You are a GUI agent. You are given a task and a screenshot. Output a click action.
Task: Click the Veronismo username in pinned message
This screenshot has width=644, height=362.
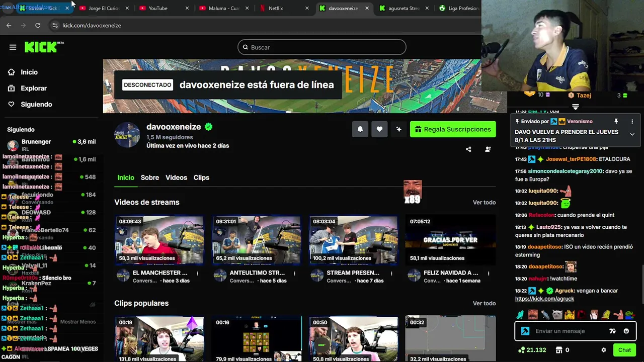tap(579, 121)
